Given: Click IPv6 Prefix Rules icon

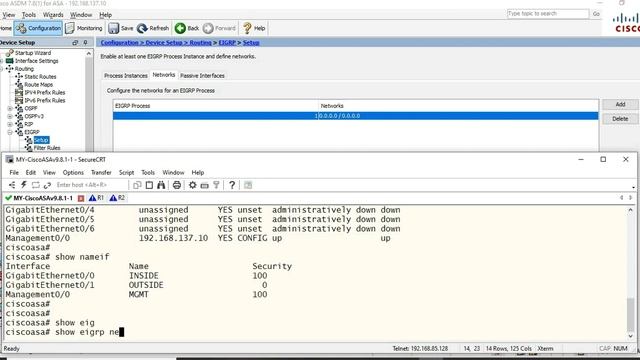Looking at the screenshot, I should point(19,100).
